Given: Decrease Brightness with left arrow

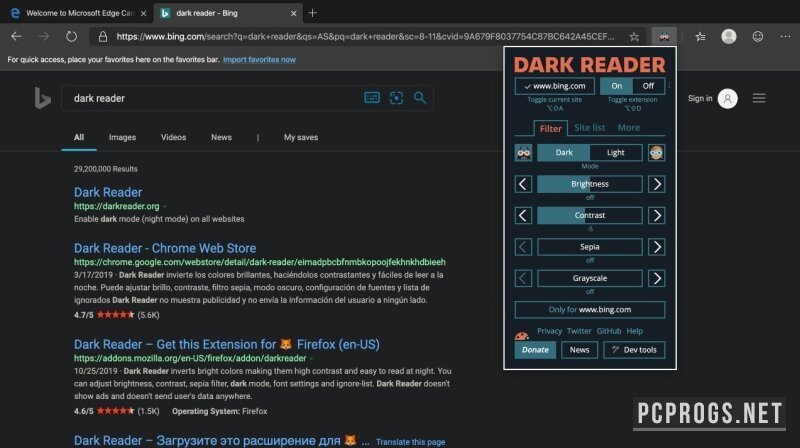Looking at the screenshot, I should [523, 184].
